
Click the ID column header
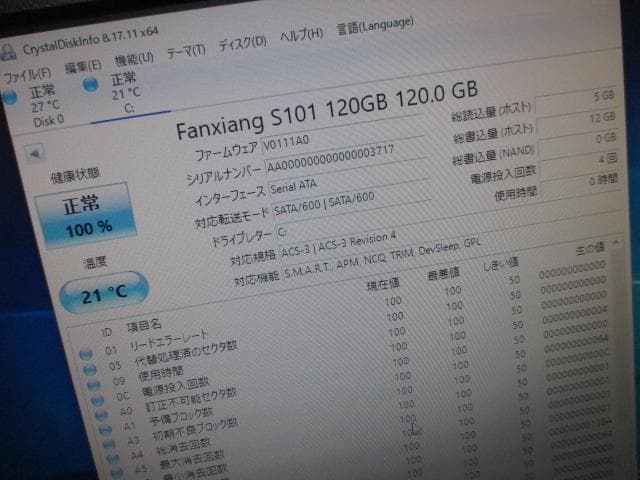[x=107, y=332]
